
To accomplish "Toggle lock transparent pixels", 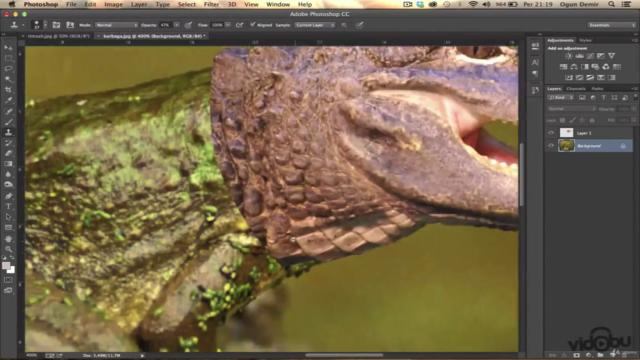I will click(x=562, y=120).
